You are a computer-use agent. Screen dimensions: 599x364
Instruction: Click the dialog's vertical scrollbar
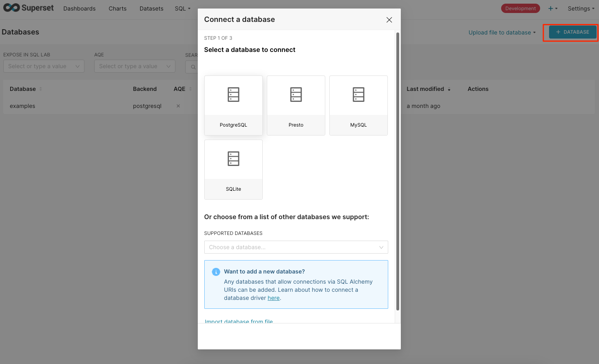(398, 170)
